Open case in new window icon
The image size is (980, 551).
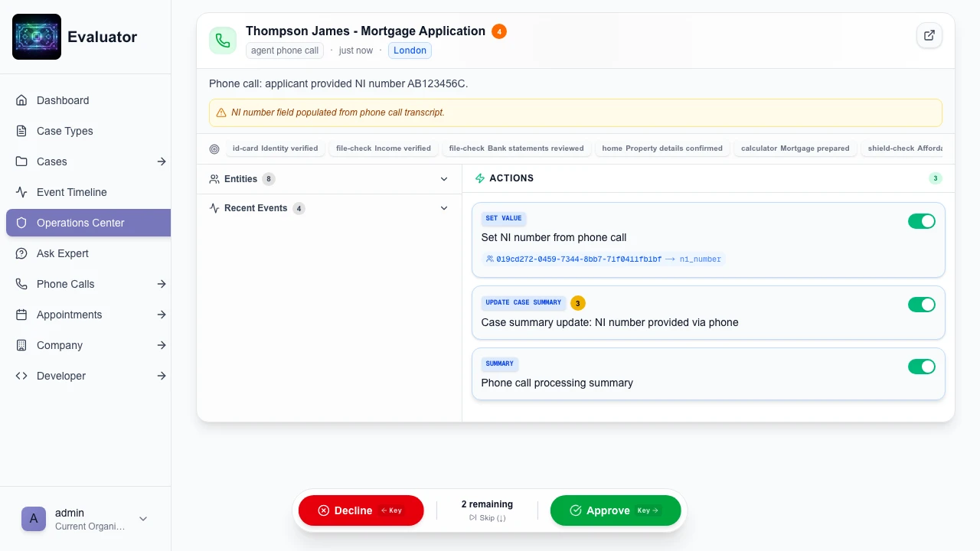coord(929,35)
